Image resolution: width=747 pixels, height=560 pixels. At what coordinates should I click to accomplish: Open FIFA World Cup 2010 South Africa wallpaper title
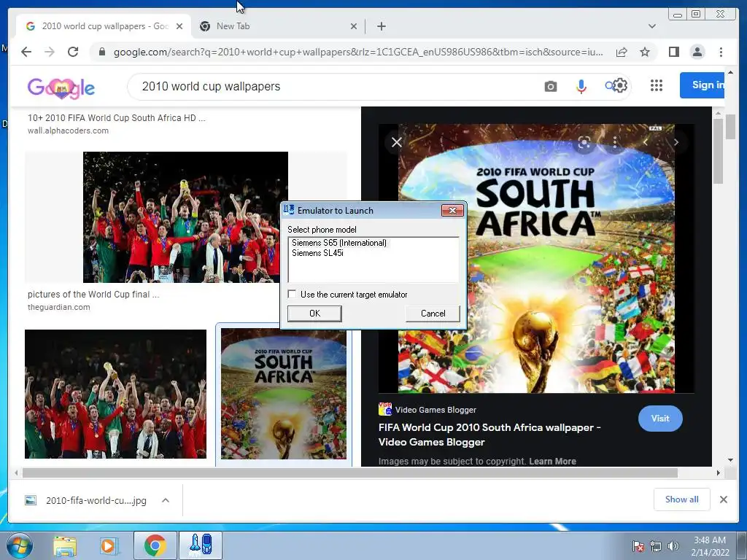point(489,435)
